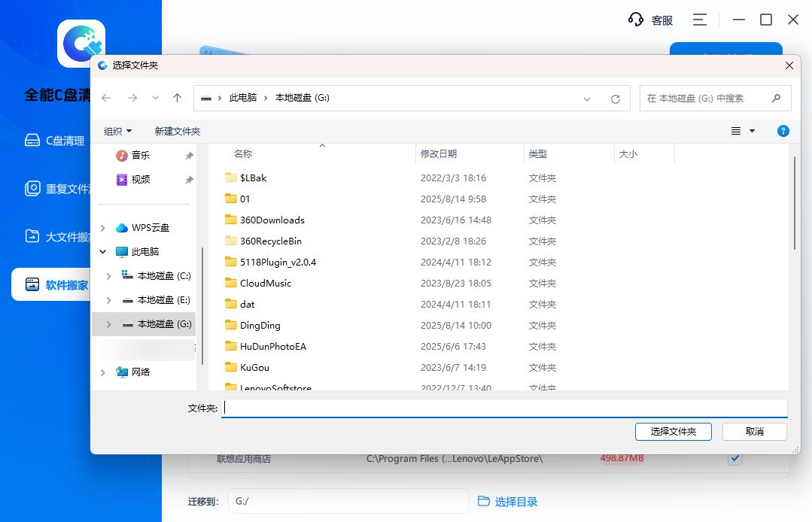This screenshot has height=522, width=812.
Task: Open the window hamburger menu
Action: [x=699, y=20]
